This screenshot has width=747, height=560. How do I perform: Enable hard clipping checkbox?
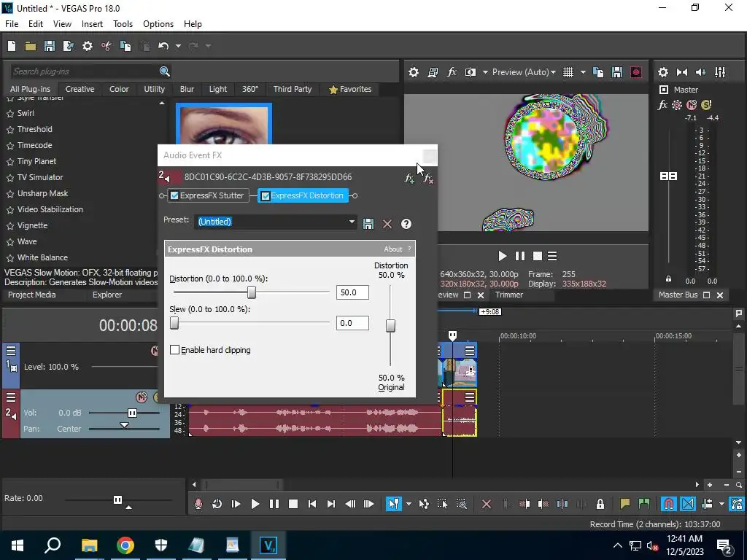point(175,350)
